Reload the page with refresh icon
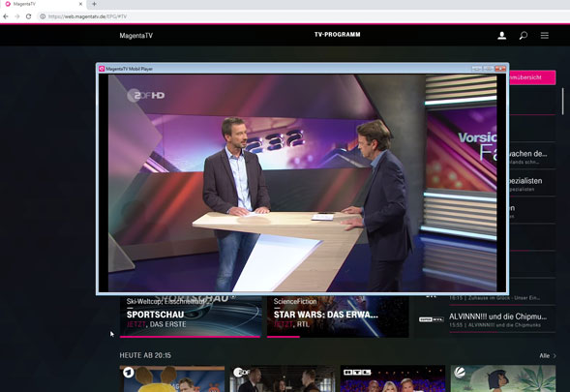The image size is (570, 392). coord(28,16)
